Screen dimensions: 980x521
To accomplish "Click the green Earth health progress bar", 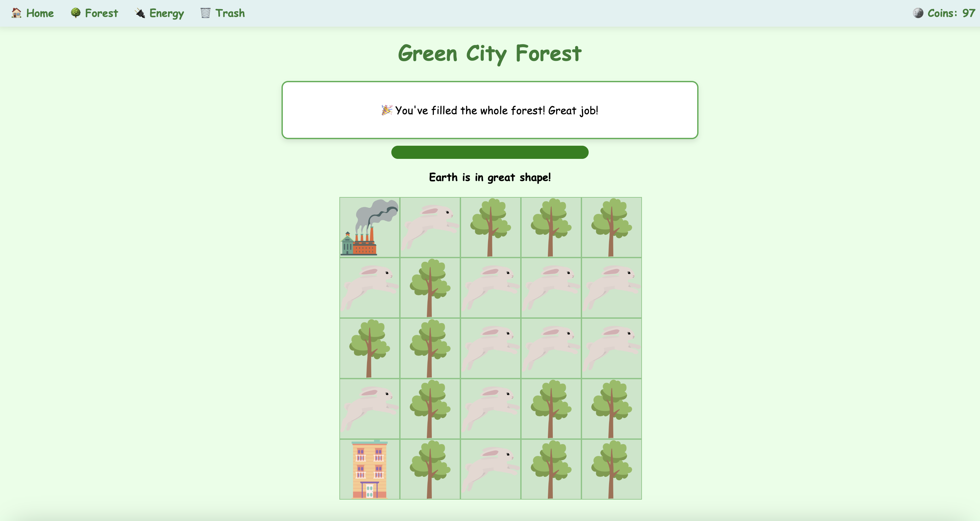I will pos(490,152).
